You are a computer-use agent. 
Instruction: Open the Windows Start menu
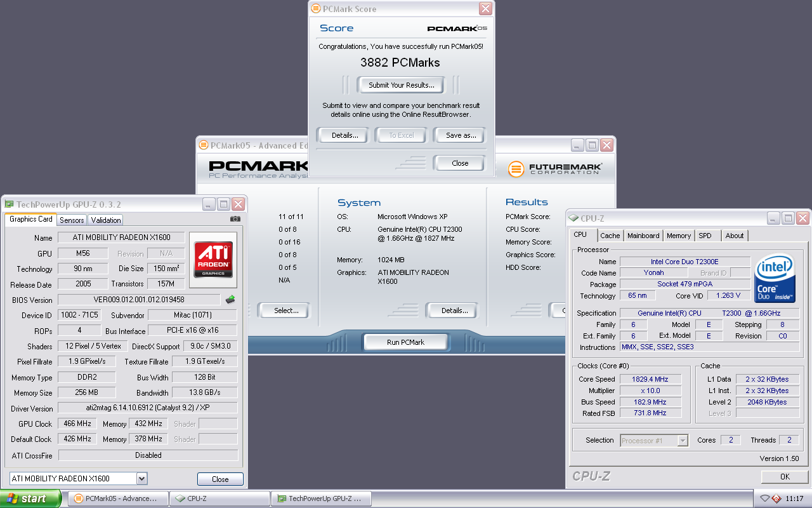coord(30,498)
